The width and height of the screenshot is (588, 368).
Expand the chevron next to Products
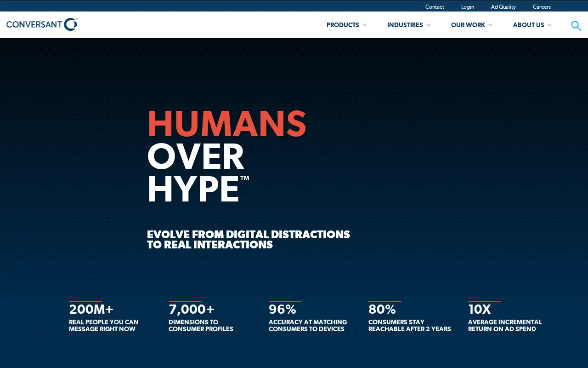364,25
